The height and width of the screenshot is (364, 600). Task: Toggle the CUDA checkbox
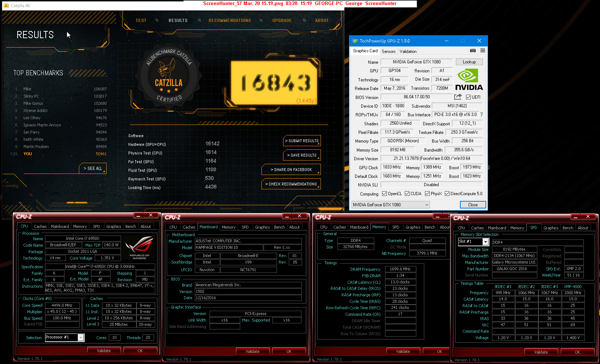tap(407, 193)
